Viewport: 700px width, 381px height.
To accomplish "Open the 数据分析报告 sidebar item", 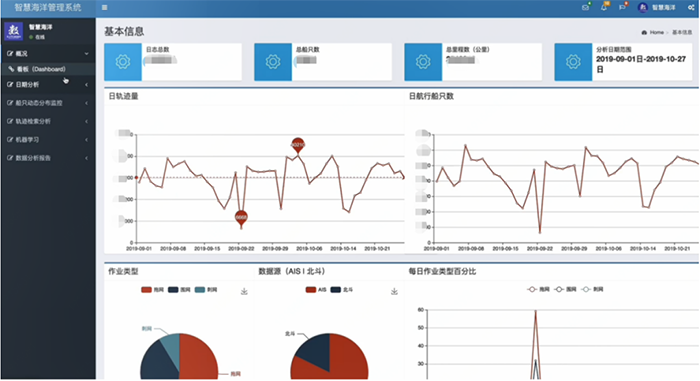I will [x=48, y=158].
